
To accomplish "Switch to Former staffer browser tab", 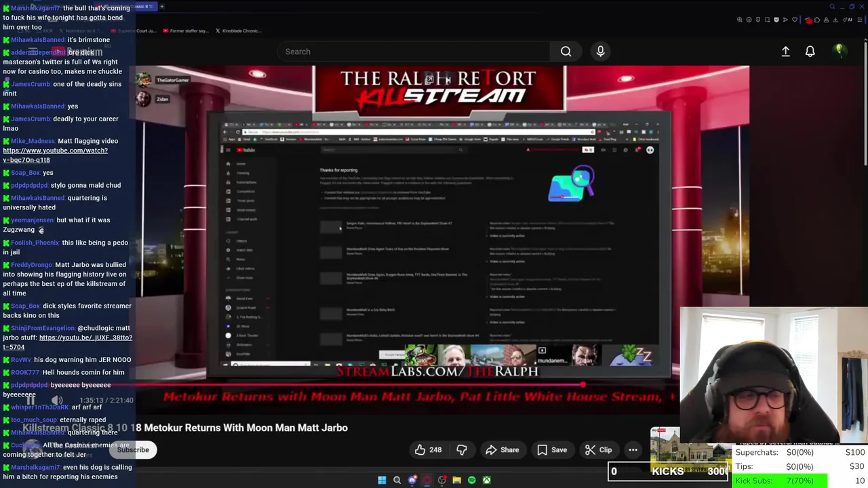I will click(x=186, y=30).
